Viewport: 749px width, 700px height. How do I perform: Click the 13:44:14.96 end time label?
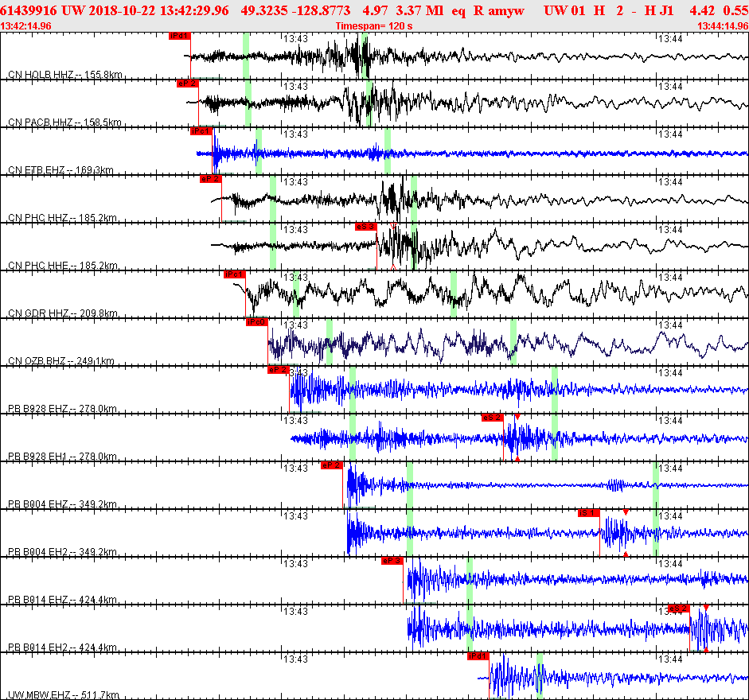[723, 25]
